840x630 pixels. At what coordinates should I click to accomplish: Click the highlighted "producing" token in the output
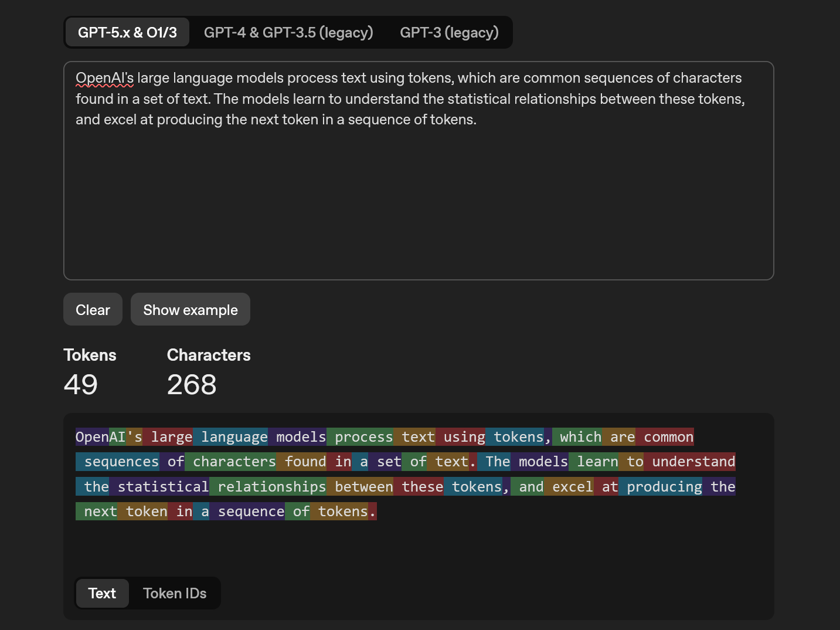click(x=661, y=487)
